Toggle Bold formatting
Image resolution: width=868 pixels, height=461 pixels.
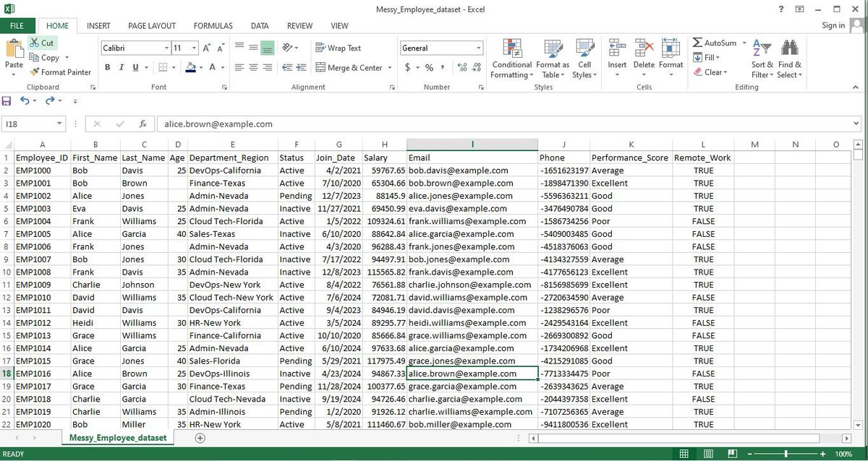point(108,67)
